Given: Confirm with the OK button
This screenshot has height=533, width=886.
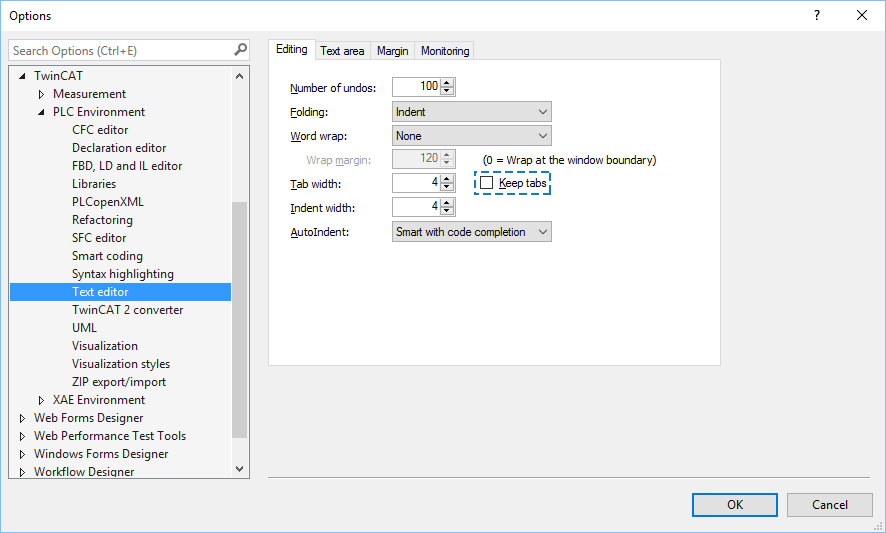Looking at the screenshot, I should pyautogui.click(x=735, y=505).
